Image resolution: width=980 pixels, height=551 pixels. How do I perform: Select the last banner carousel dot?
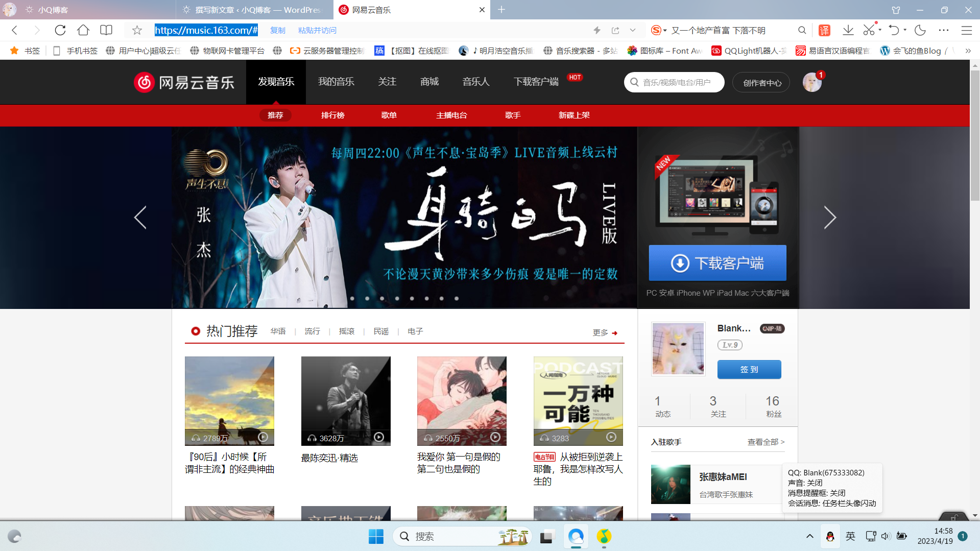pyautogui.click(x=457, y=298)
